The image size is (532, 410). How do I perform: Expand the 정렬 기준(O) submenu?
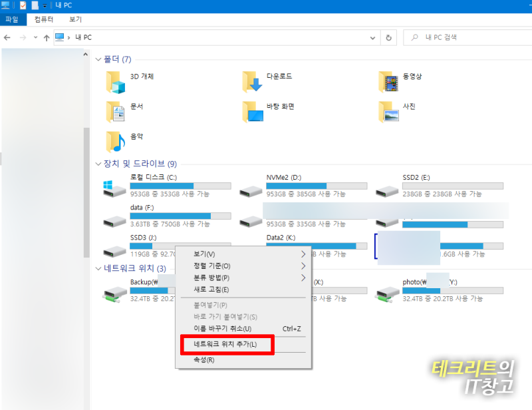tap(243, 266)
